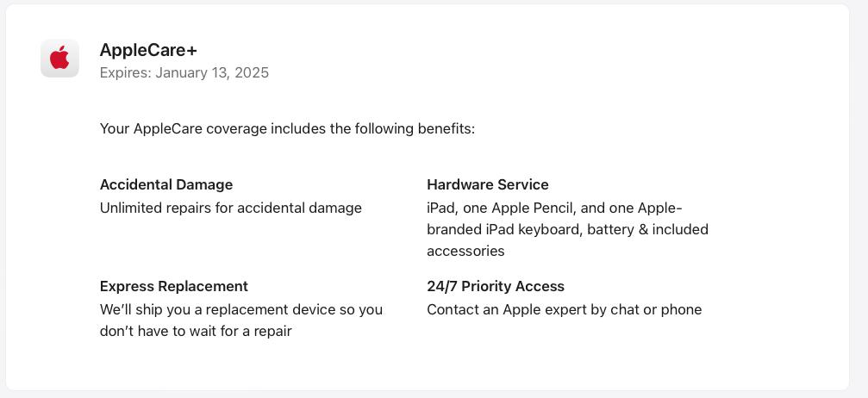Screen dimensions: 868x398
Task: Select the Hardware Service heading
Action: tap(488, 184)
